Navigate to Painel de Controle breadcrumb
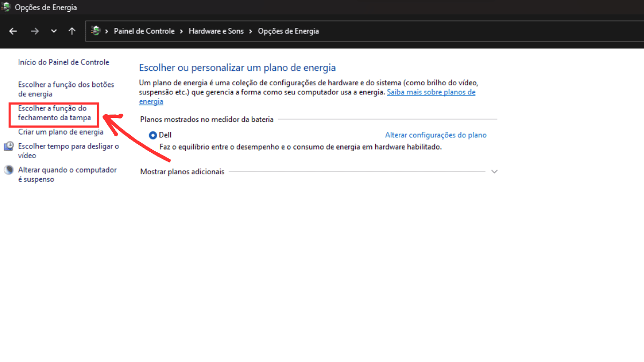Image resolution: width=644 pixels, height=362 pixels. pyautogui.click(x=144, y=31)
